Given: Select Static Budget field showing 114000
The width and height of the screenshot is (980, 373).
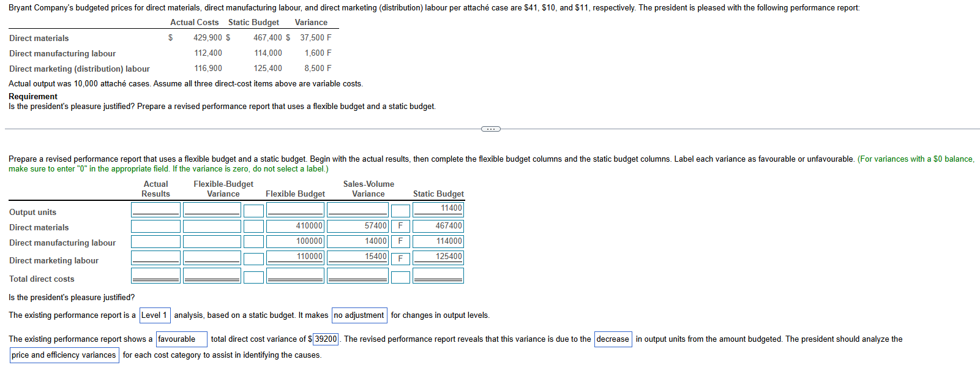Looking at the screenshot, I should pos(438,241).
